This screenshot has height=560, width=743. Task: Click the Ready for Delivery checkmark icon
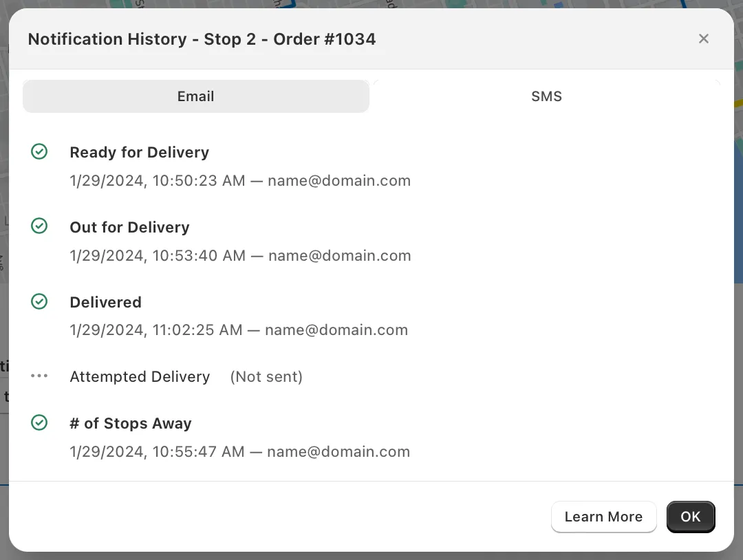39,151
